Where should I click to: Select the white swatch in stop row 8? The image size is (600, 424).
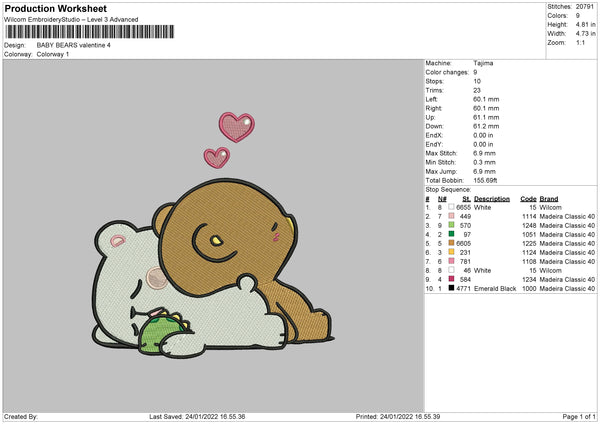(x=452, y=270)
